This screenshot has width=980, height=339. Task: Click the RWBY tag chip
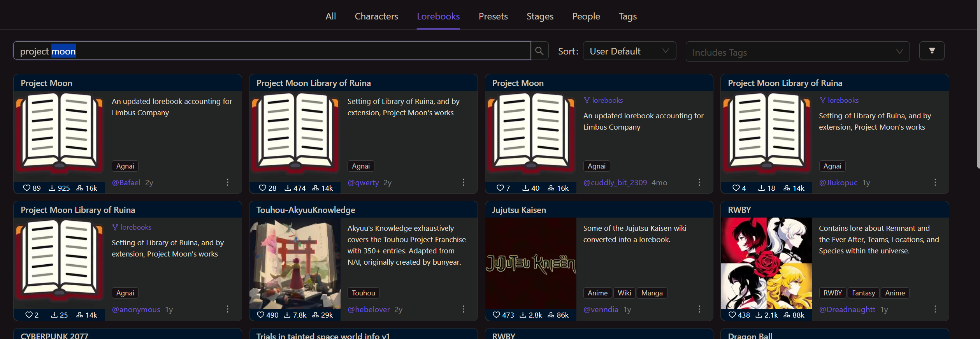pyautogui.click(x=832, y=293)
